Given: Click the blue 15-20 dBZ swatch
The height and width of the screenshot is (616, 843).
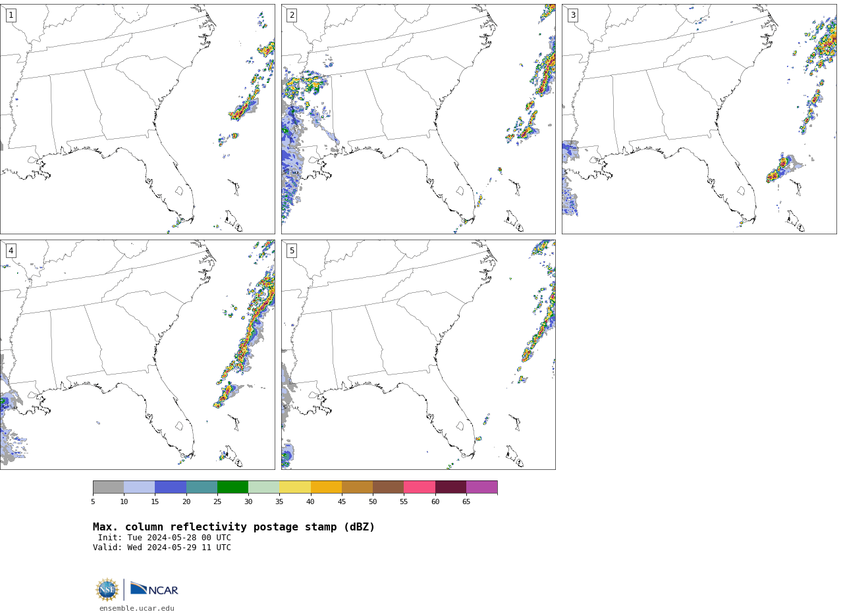Looking at the screenshot, I should (x=171, y=487).
